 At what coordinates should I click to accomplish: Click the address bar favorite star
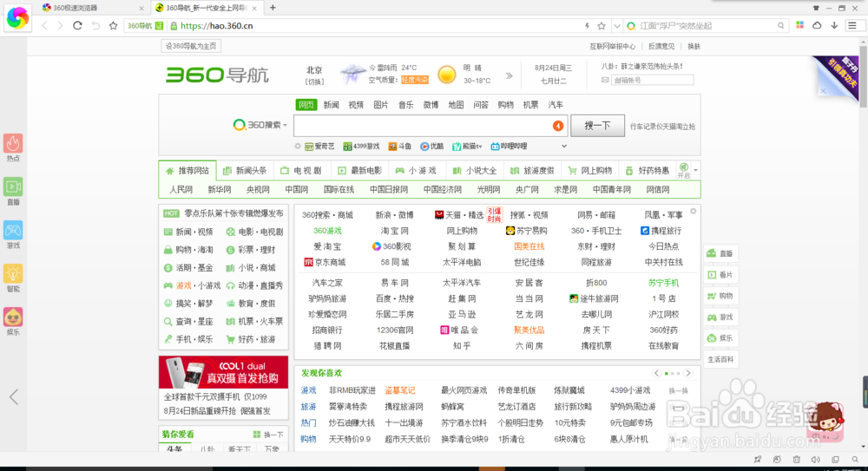(x=602, y=25)
